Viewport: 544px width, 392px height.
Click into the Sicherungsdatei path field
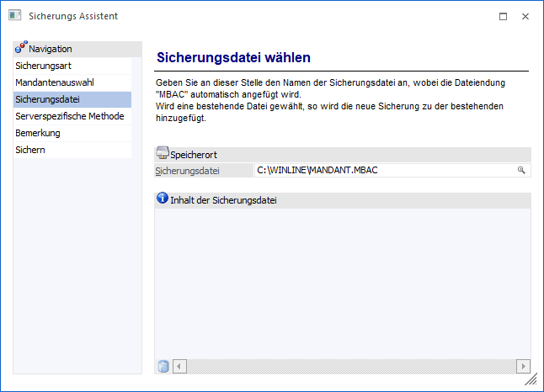(x=383, y=170)
